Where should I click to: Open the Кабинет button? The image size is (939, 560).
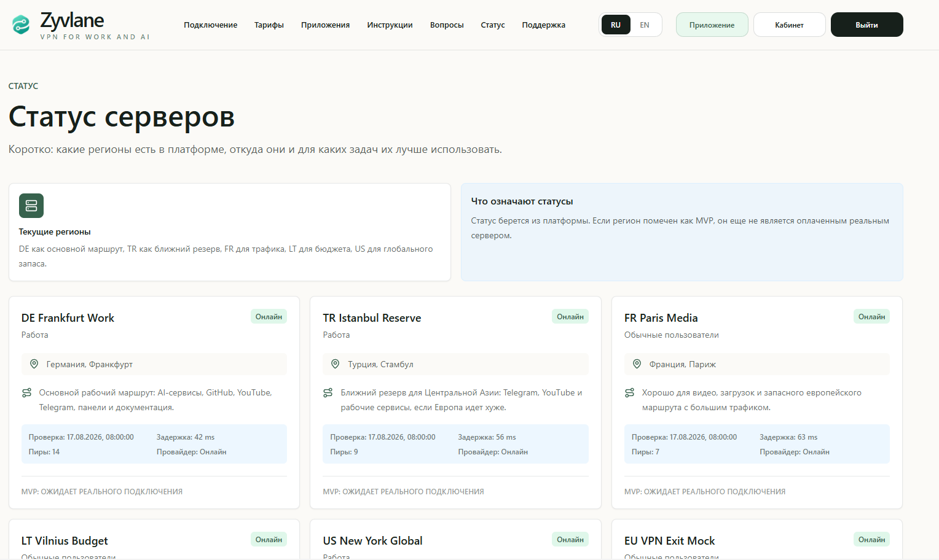coord(790,25)
